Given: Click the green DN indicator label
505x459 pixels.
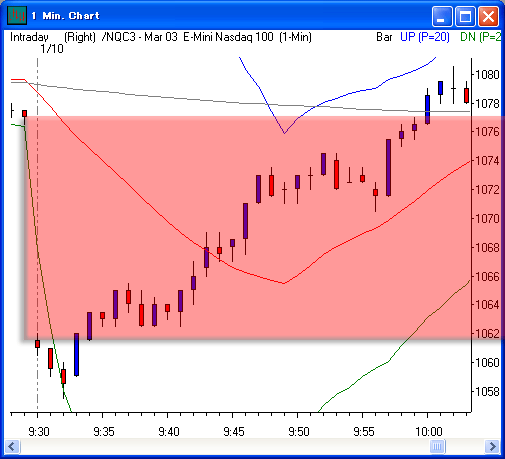Looking at the screenshot, I should [x=480, y=37].
